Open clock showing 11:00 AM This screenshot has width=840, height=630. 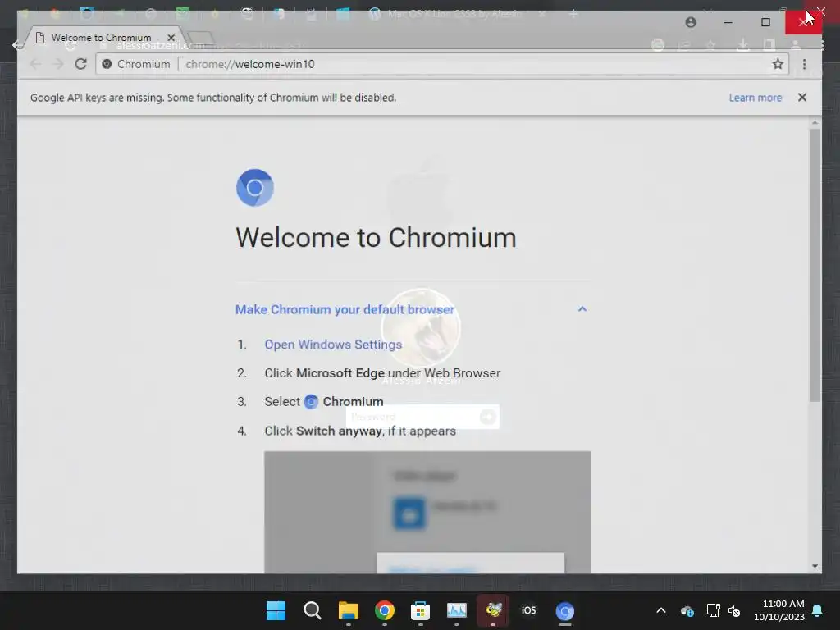coord(779,610)
